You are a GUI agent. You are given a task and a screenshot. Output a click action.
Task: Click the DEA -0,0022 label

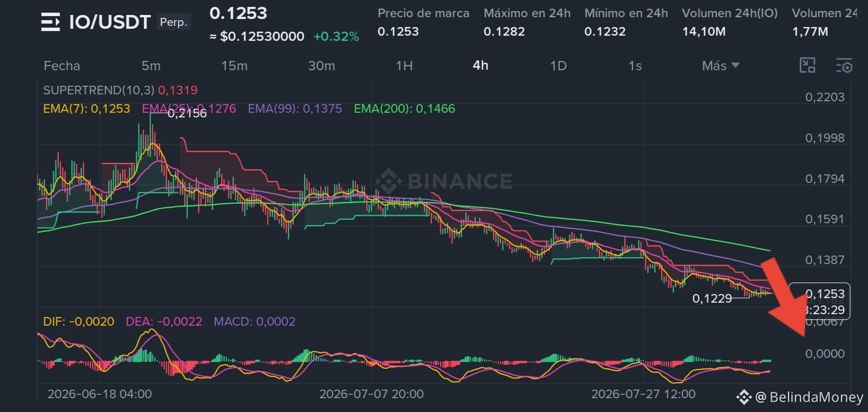pyautogui.click(x=164, y=322)
